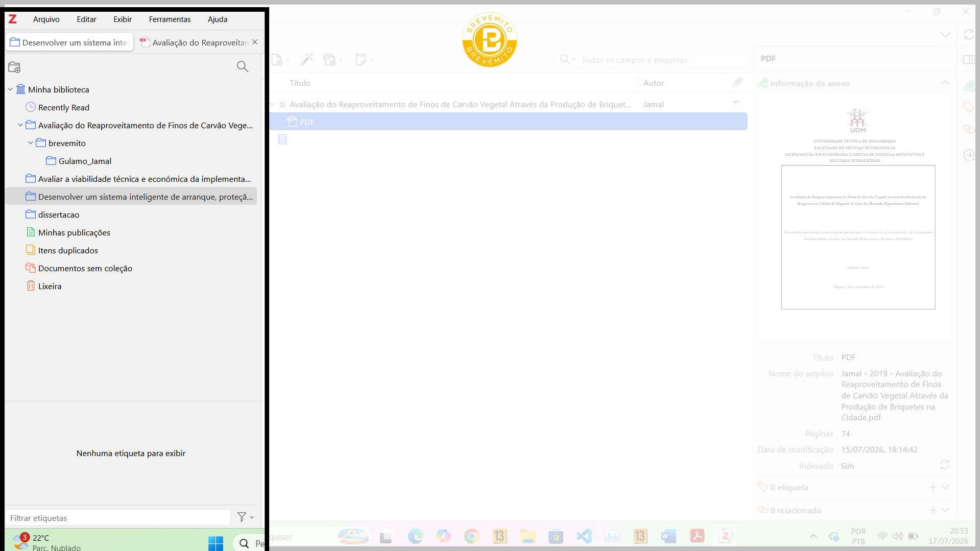Open the add attachment toolbar button
The width and height of the screenshot is (980, 551).
pos(333,60)
